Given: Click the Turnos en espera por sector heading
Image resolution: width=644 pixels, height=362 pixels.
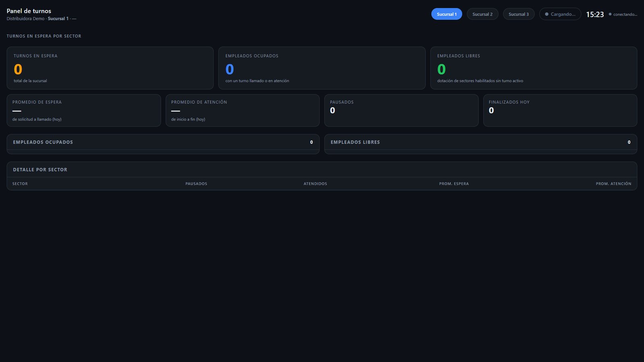Looking at the screenshot, I should pyautogui.click(x=44, y=36).
